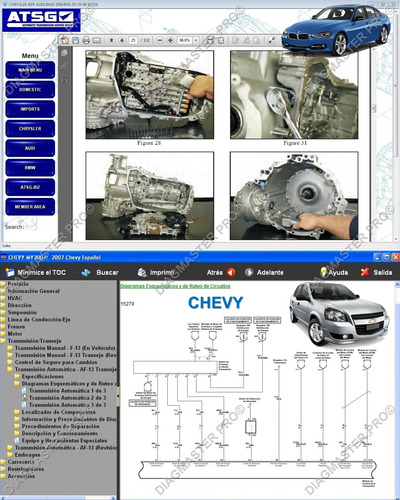
Task: Expand the Motor folder
Action: click(12, 334)
